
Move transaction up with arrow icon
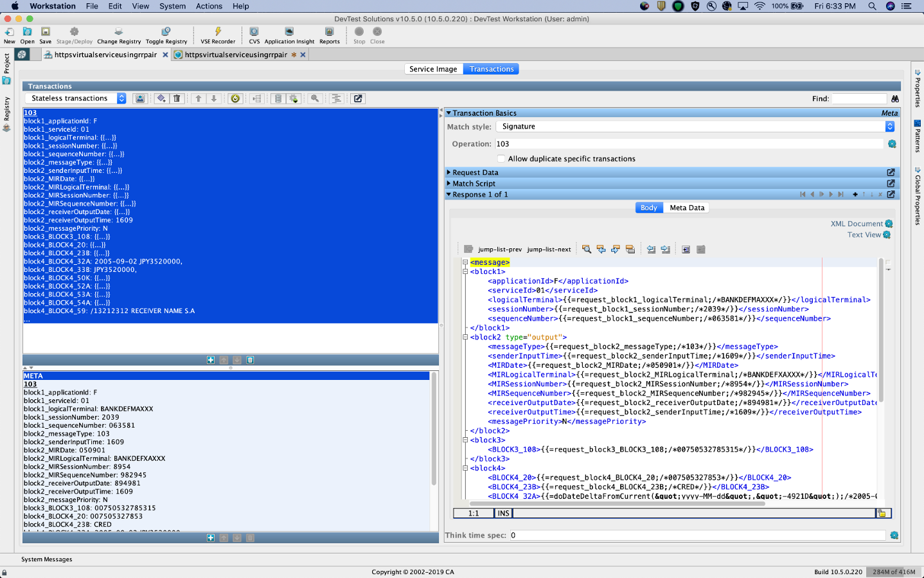(x=199, y=98)
